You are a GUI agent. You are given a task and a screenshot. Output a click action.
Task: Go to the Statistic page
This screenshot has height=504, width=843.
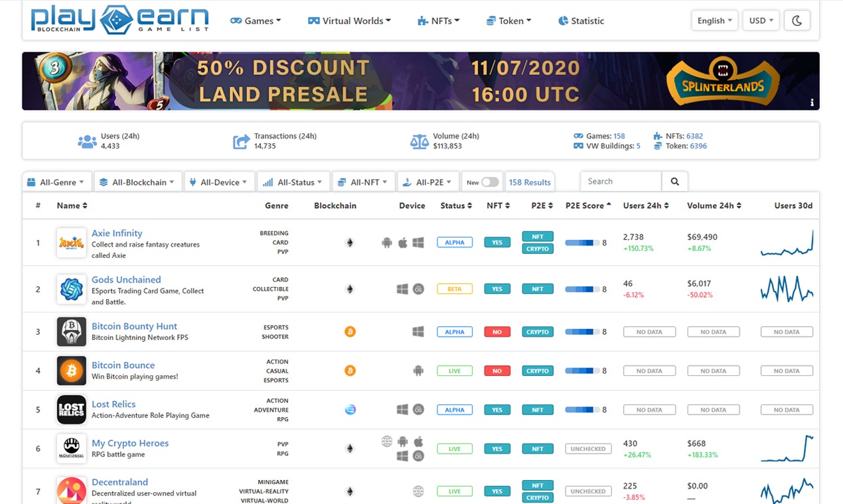pyautogui.click(x=581, y=21)
